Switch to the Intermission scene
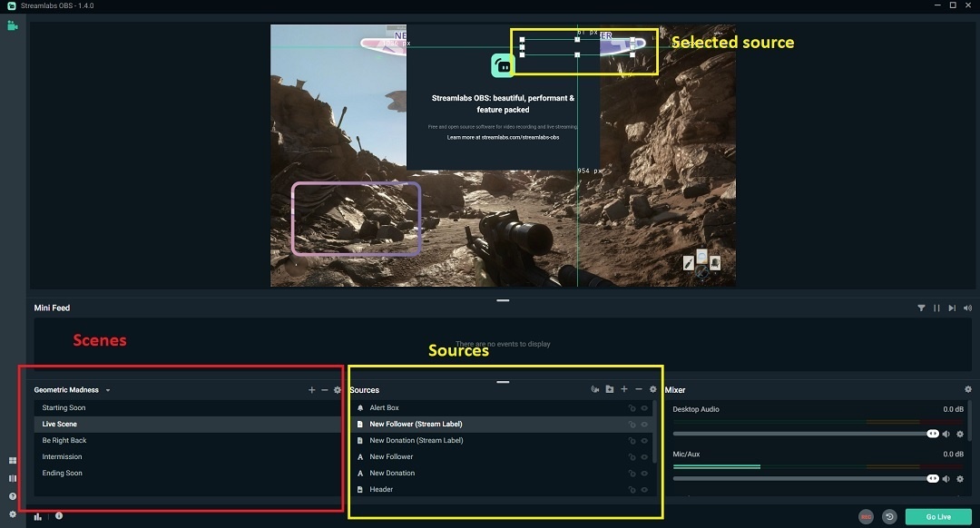The height and width of the screenshot is (528, 980). (x=188, y=456)
